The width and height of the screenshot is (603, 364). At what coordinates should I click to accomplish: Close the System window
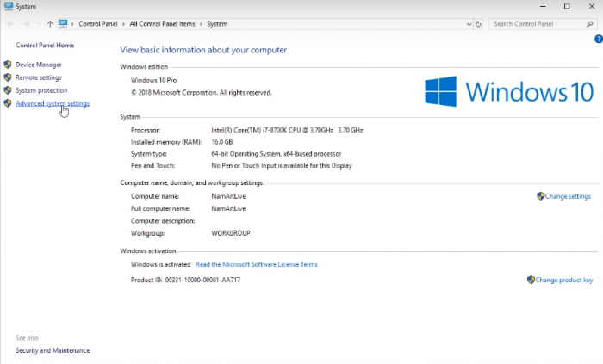[592, 6]
